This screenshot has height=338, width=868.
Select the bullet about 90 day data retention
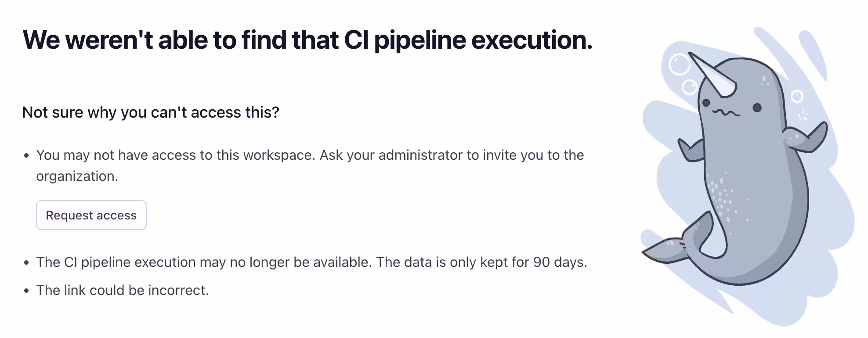[312, 262]
